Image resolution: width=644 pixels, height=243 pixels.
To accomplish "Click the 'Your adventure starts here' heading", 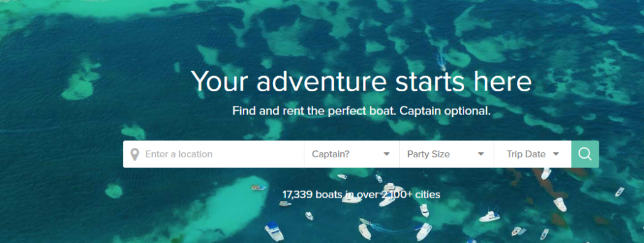I will click(362, 81).
